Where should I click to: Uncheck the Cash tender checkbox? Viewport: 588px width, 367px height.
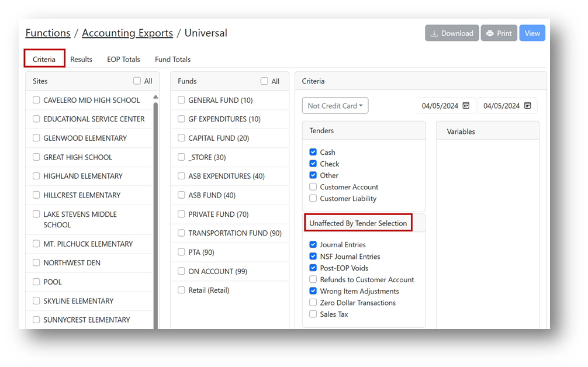click(313, 152)
